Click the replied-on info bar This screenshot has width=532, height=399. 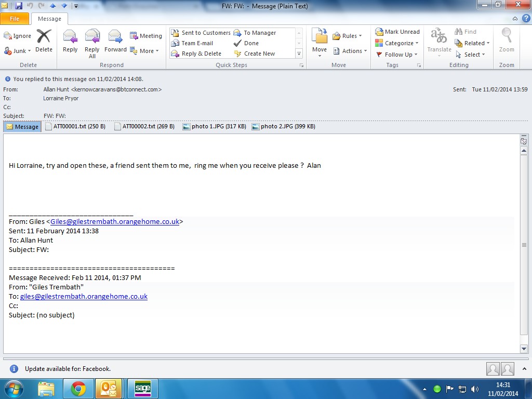point(74,79)
